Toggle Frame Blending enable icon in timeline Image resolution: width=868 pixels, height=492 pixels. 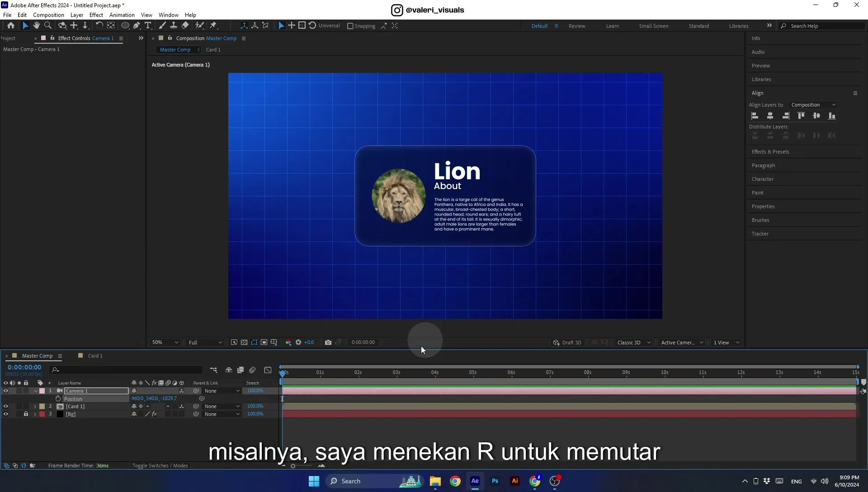tap(241, 370)
